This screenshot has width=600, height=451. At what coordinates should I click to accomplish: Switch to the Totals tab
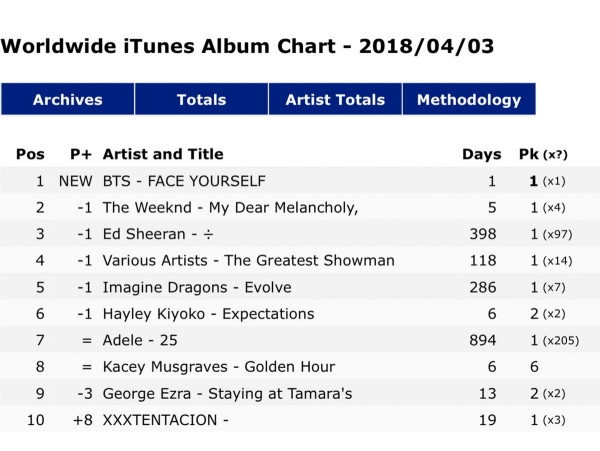pyautogui.click(x=201, y=100)
